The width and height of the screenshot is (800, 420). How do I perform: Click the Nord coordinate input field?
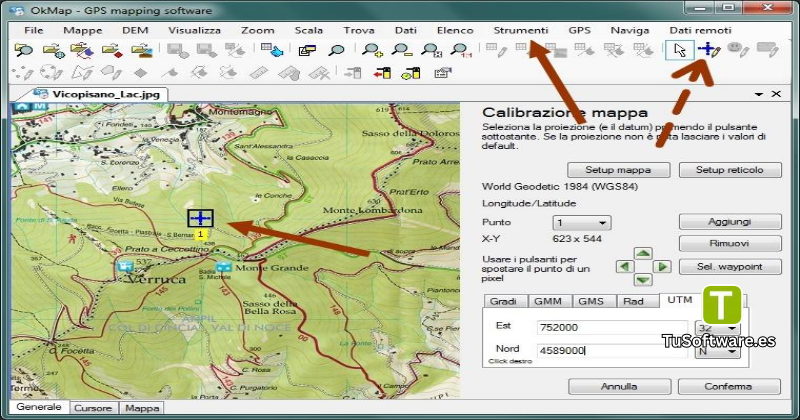coord(612,351)
